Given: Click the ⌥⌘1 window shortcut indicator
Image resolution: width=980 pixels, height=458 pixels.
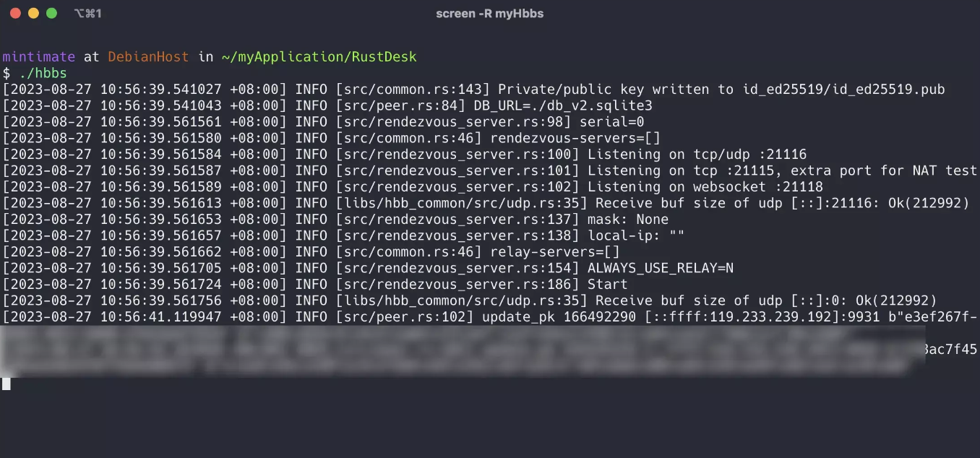Looking at the screenshot, I should [x=88, y=14].
